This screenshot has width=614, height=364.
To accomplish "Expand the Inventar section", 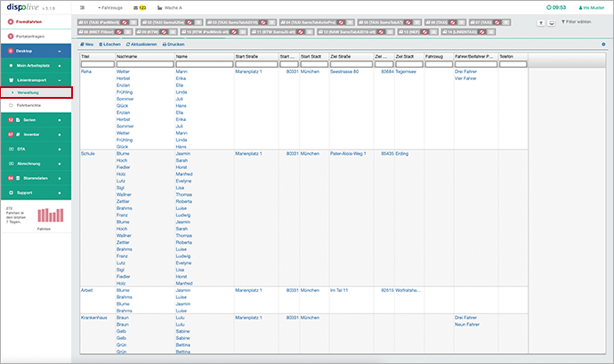I will [x=60, y=134].
